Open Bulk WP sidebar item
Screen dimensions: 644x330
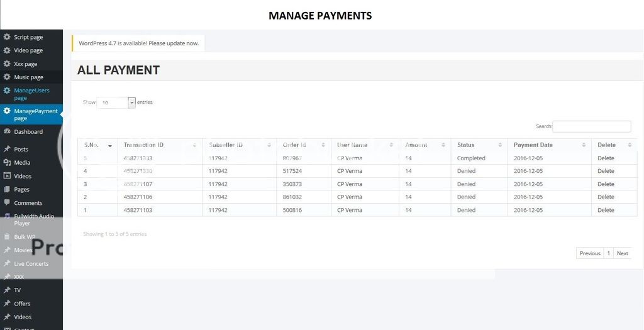pyautogui.click(x=25, y=237)
